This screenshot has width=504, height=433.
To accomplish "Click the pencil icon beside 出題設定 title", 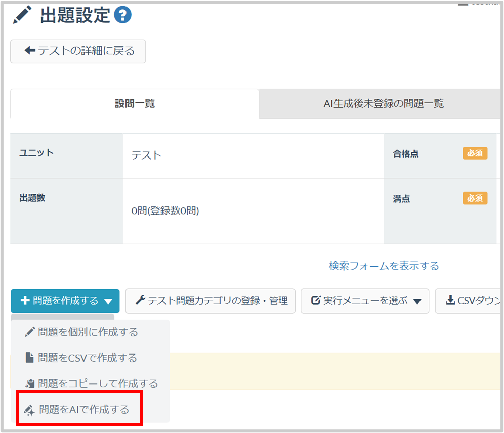I will pos(22,15).
